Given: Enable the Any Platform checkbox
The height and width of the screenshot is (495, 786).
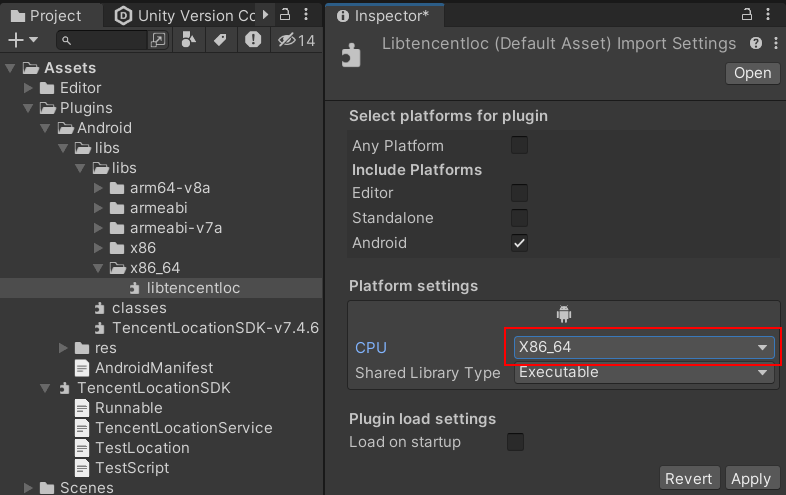Looking at the screenshot, I should [519, 146].
